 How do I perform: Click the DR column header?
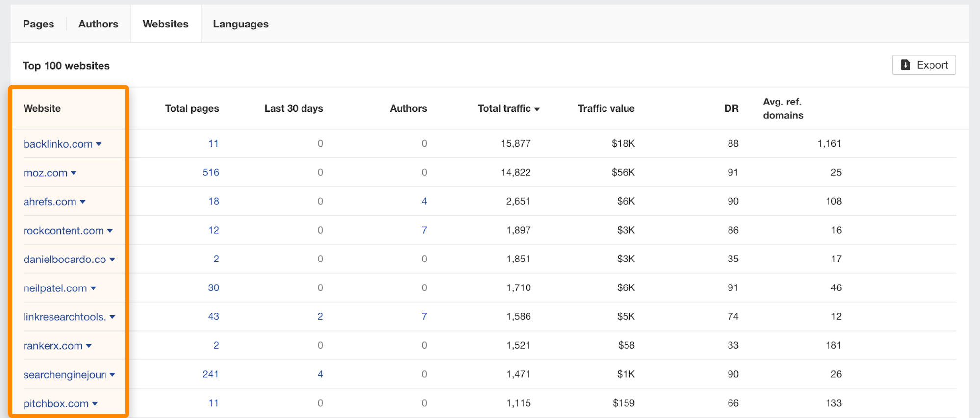click(x=731, y=108)
